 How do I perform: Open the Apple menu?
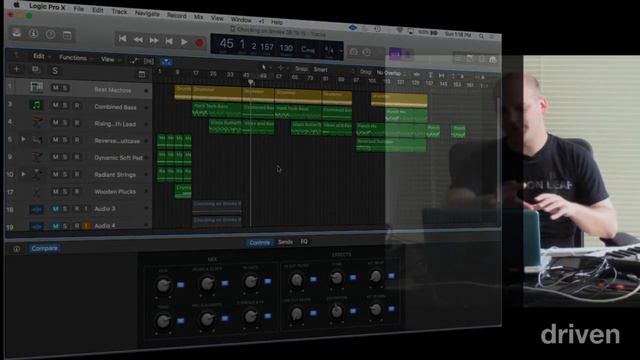(17, 5)
